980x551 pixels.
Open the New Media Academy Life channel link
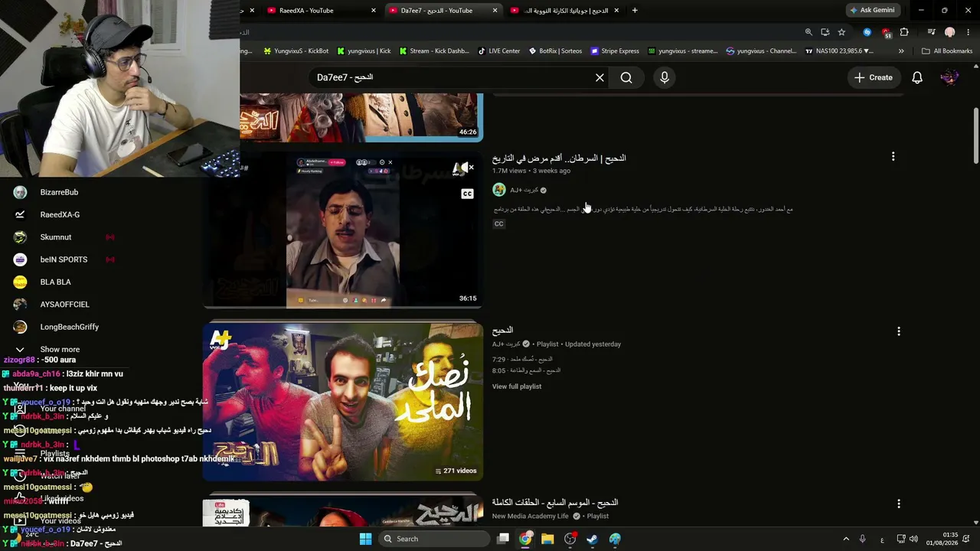(531, 517)
